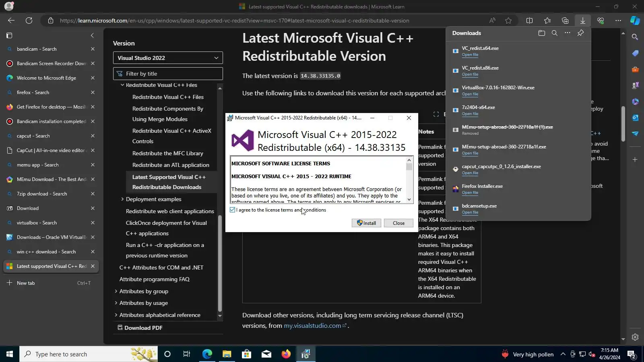The width and height of the screenshot is (644, 362).
Task: Click the license text scroll down arrow
Action: (409, 200)
